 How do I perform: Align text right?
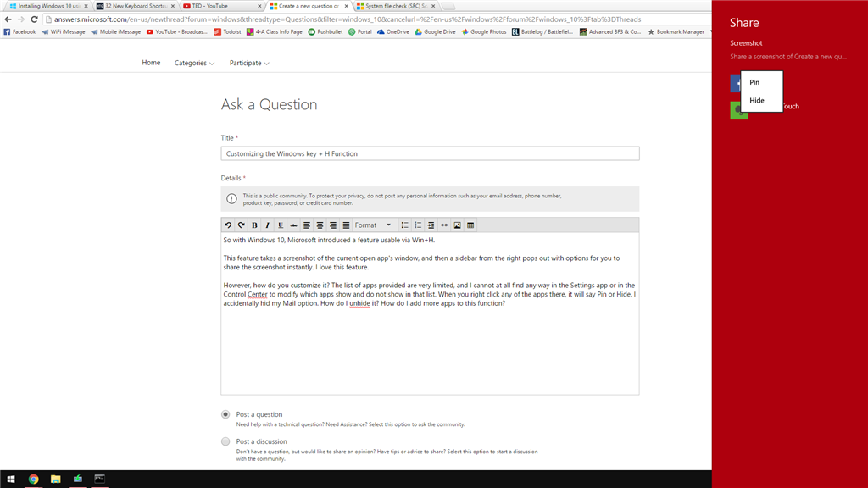(x=332, y=225)
